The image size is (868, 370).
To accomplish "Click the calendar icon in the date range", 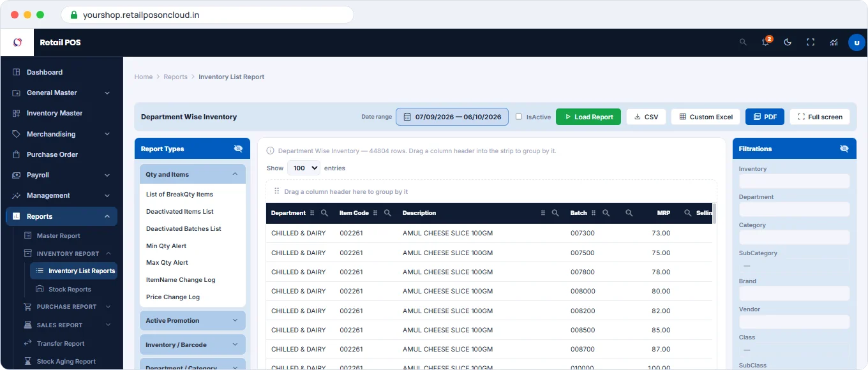I will (407, 117).
